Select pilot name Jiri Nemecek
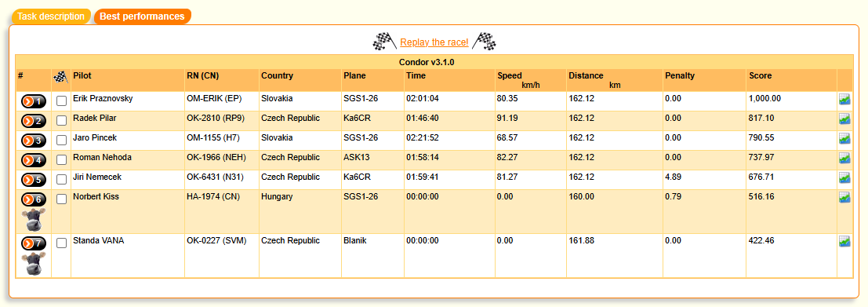Screen dimensions: 868x307 pos(97,177)
